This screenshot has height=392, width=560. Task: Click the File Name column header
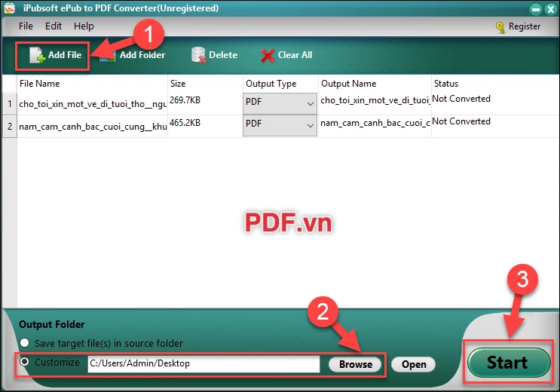[x=92, y=84]
